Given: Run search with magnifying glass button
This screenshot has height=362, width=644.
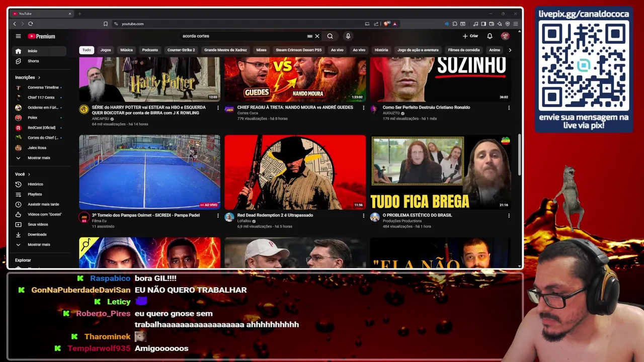Looking at the screenshot, I should click(330, 36).
